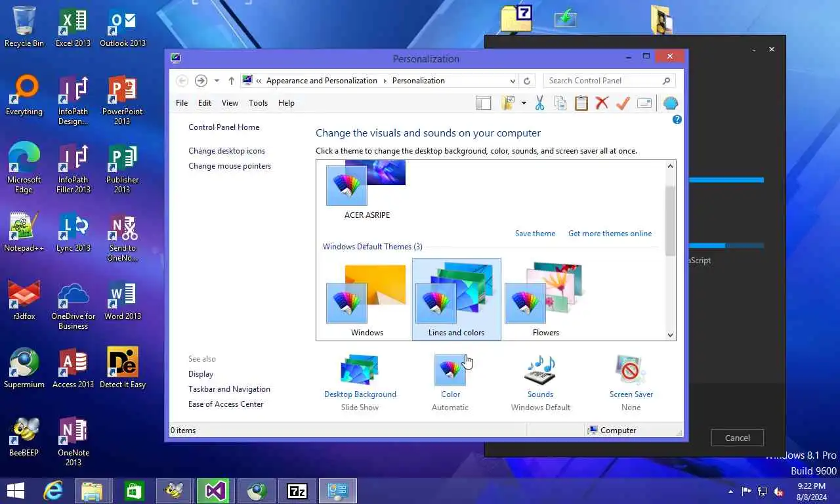Viewport: 840px width, 504px height.
Task: Click the Copy icon in toolbar
Action: point(560,103)
